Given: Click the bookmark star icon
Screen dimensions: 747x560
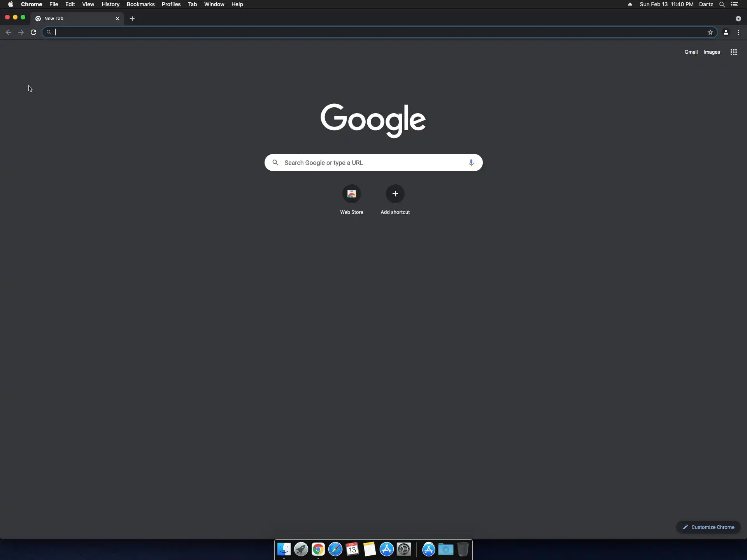Looking at the screenshot, I should pyautogui.click(x=710, y=32).
